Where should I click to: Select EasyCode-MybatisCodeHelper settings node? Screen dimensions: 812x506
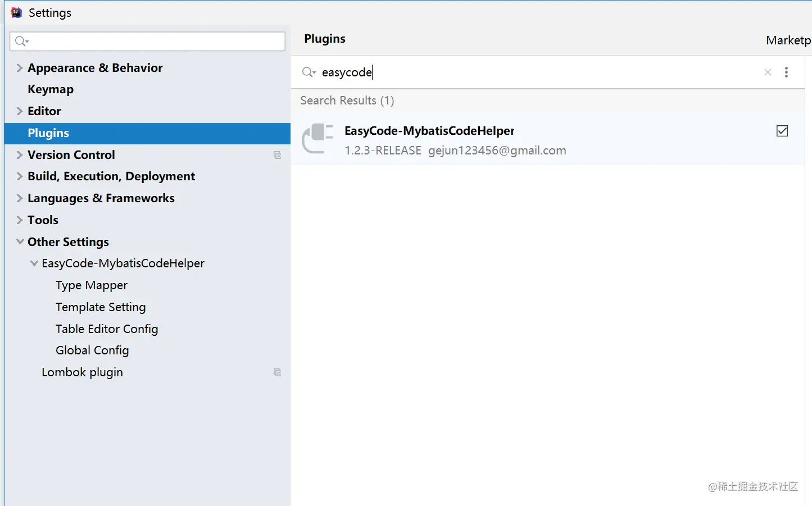(x=123, y=263)
